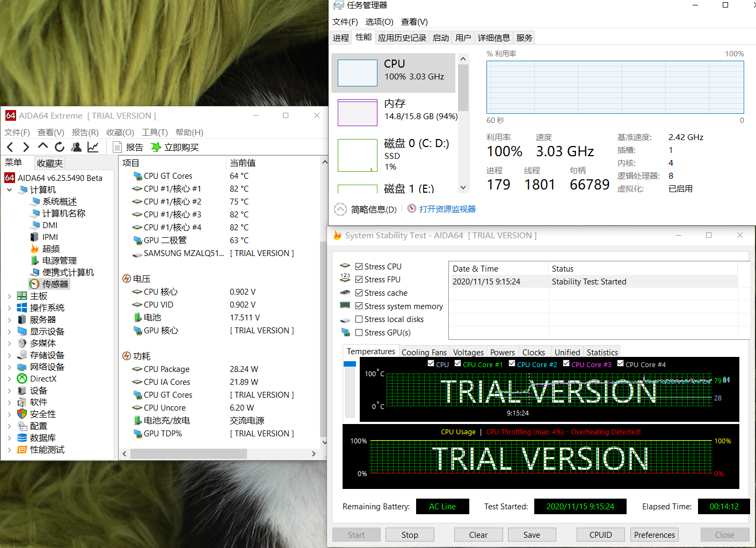Screen dimensions: 756x548
Task: Select the 电源管理 battery icon in tree
Action: click(34, 260)
